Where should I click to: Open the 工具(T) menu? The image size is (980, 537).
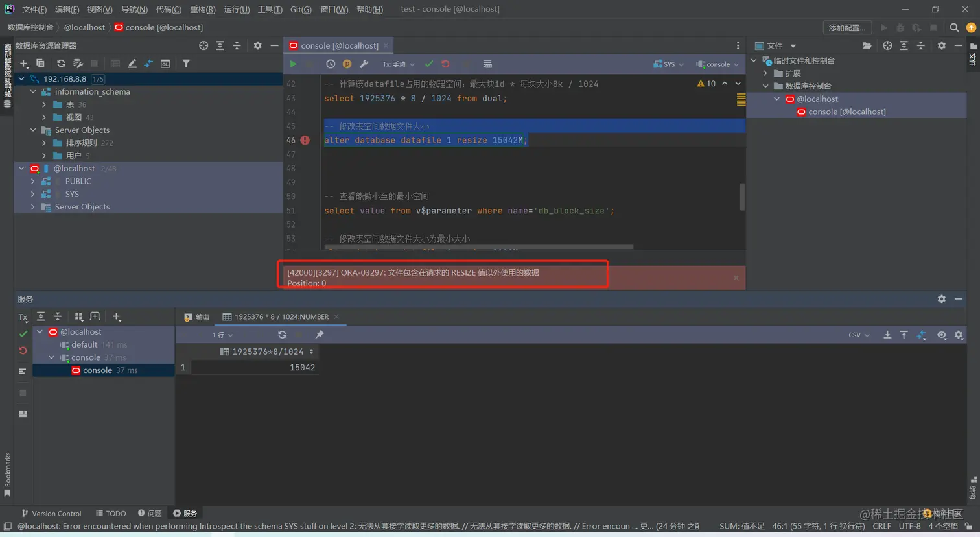pyautogui.click(x=270, y=9)
